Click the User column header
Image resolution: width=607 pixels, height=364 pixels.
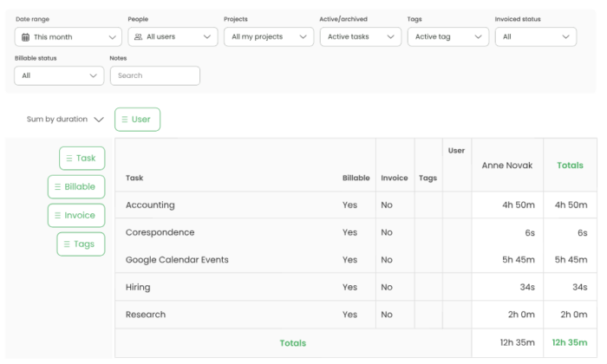[456, 151]
